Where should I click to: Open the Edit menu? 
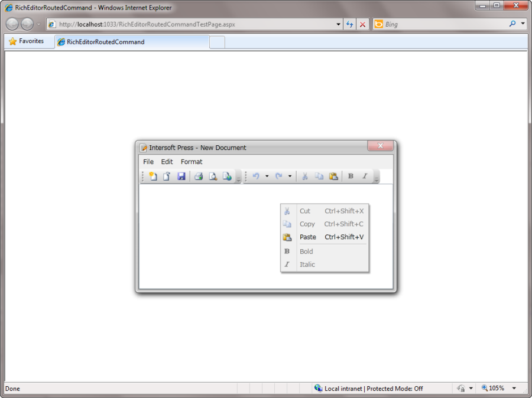click(x=167, y=162)
